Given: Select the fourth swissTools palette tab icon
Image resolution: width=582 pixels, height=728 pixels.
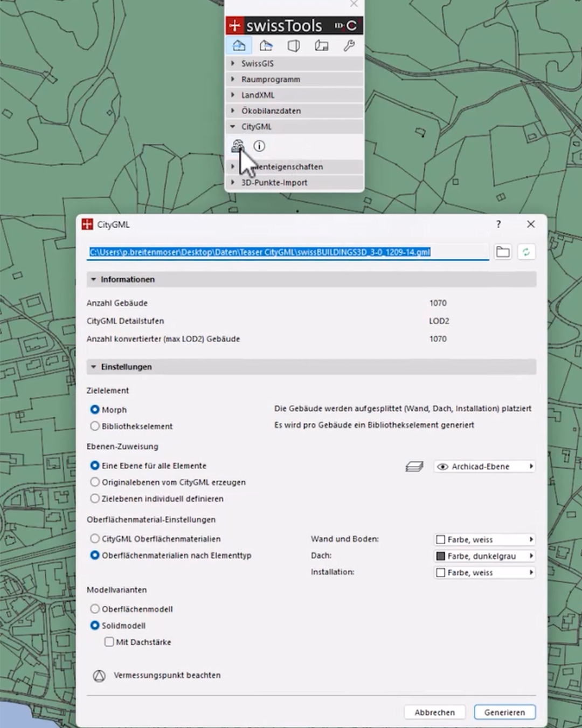Looking at the screenshot, I should (x=322, y=46).
